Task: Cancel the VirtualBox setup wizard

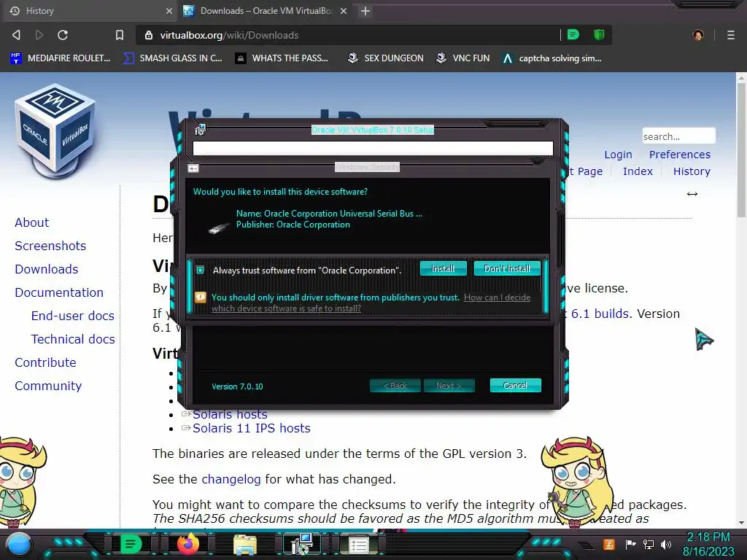Action: coord(515,385)
